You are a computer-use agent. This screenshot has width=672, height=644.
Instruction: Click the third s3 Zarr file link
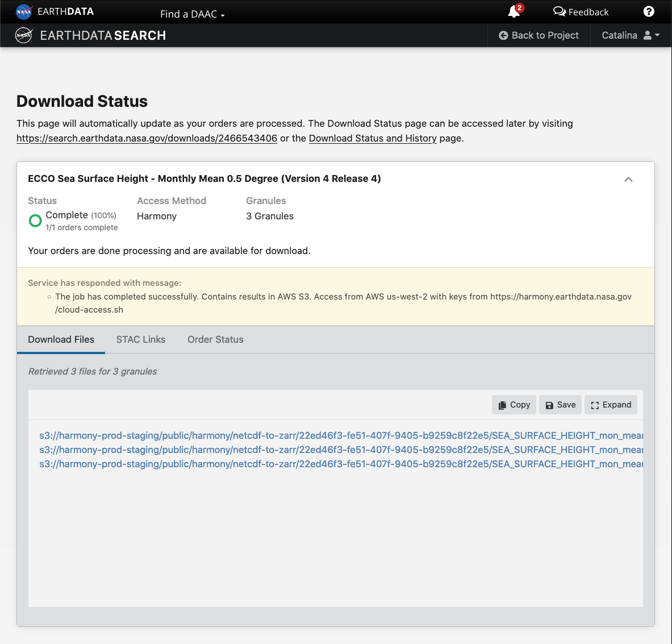tap(341, 464)
